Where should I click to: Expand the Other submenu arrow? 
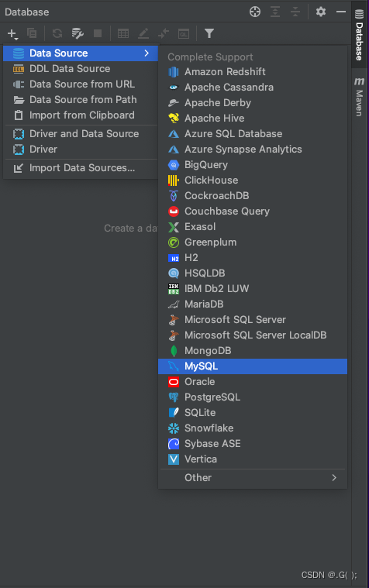pos(334,477)
